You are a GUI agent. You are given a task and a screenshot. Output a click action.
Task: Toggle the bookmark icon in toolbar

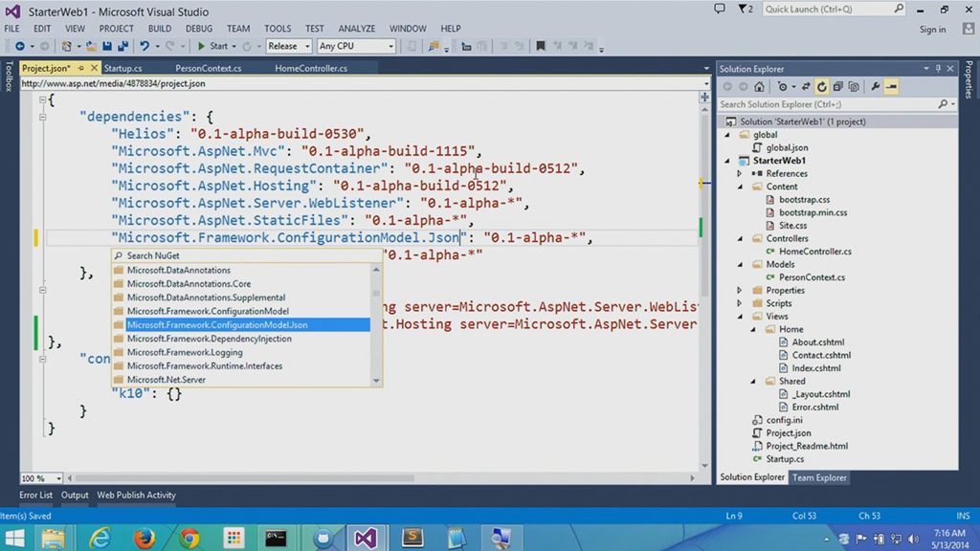point(541,46)
